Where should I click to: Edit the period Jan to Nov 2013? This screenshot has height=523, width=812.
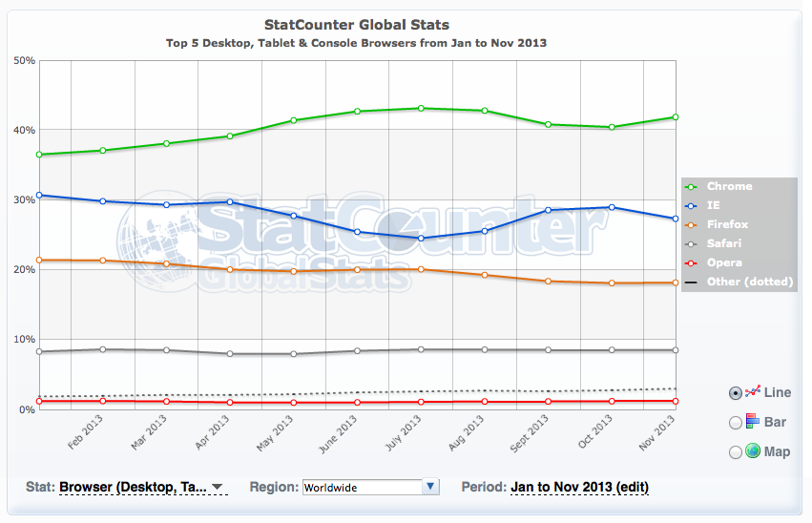[579, 487]
